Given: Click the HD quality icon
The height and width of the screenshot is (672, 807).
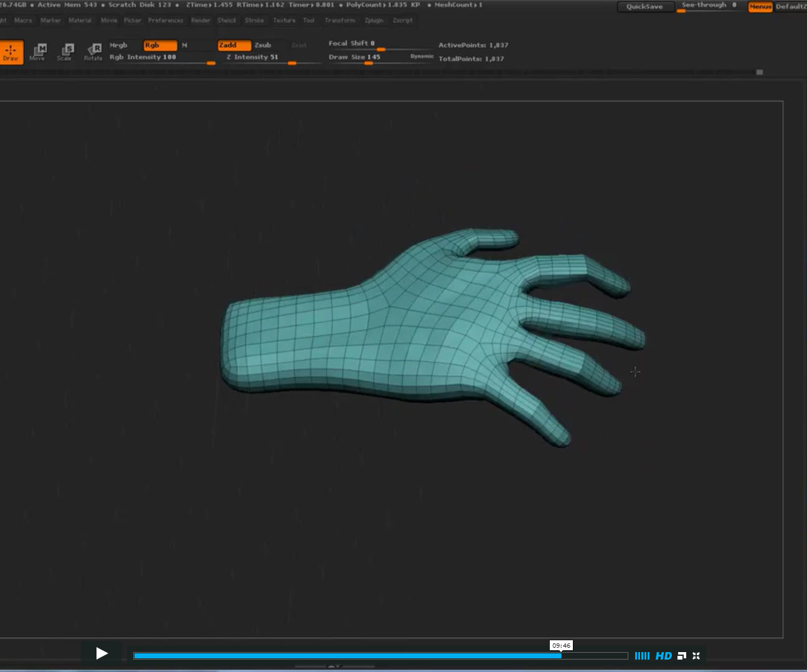Looking at the screenshot, I should coord(663,655).
